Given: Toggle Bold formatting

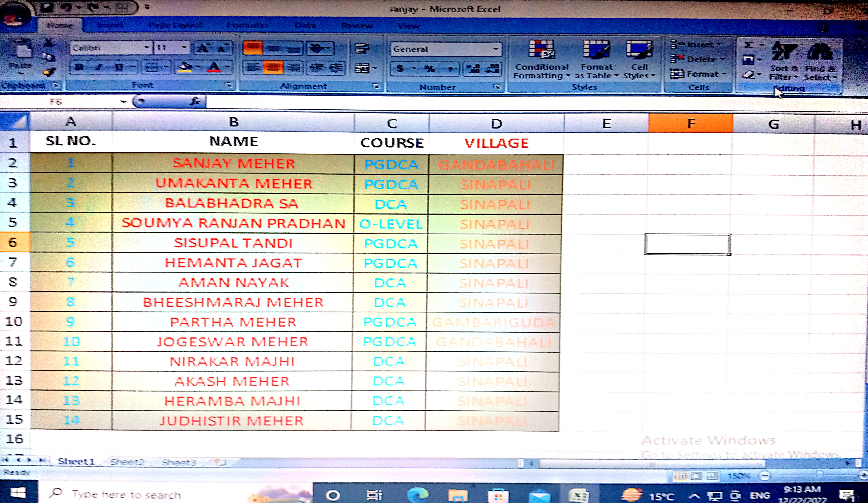Looking at the screenshot, I should (79, 67).
